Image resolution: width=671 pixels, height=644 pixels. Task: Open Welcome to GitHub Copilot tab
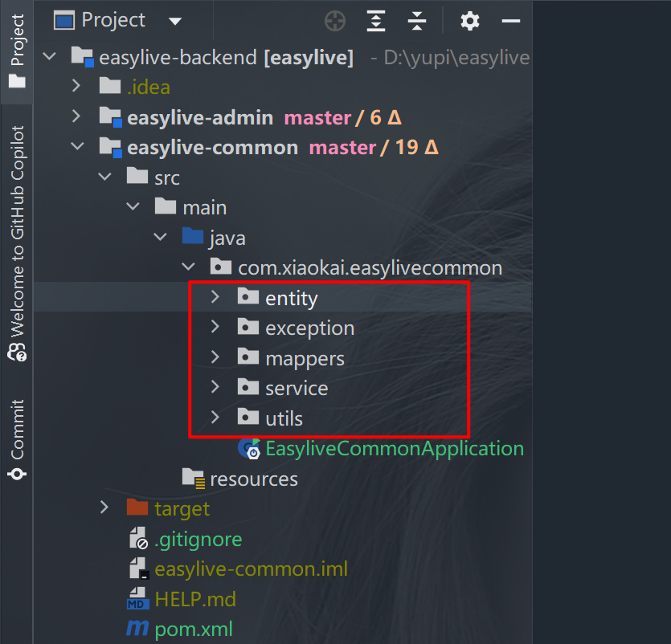click(16, 241)
